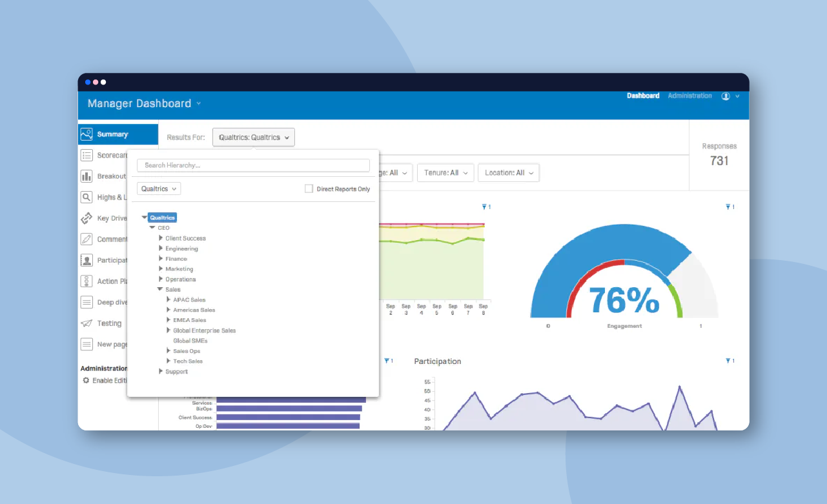
Task: Click the Enable Editing gear icon
Action: click(x=86, y=381)
